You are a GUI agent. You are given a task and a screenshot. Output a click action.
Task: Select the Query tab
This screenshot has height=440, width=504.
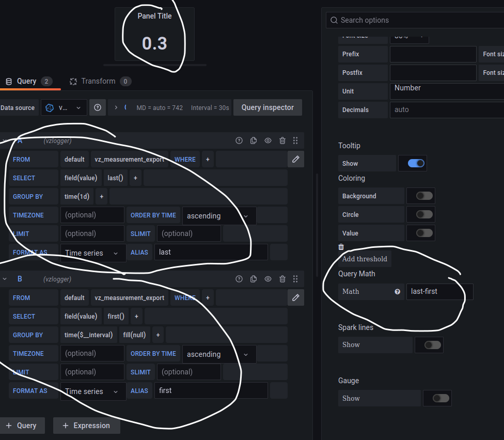(27, 81)
